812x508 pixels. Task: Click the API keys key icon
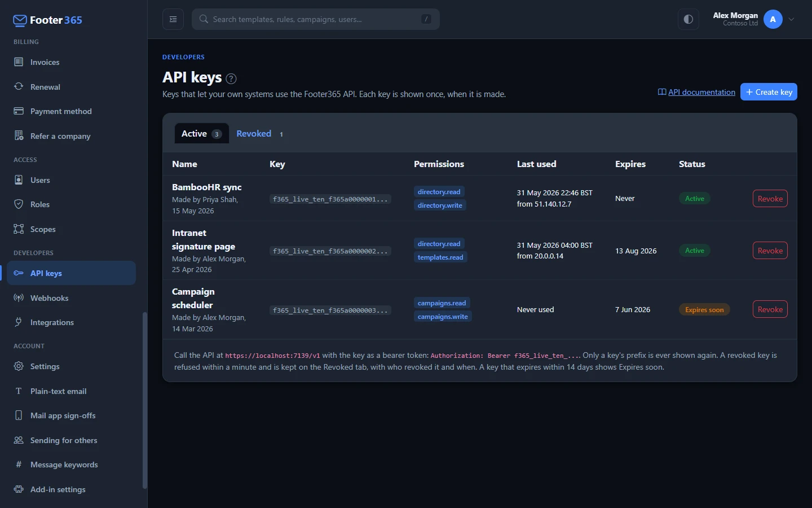click(19, 273)
